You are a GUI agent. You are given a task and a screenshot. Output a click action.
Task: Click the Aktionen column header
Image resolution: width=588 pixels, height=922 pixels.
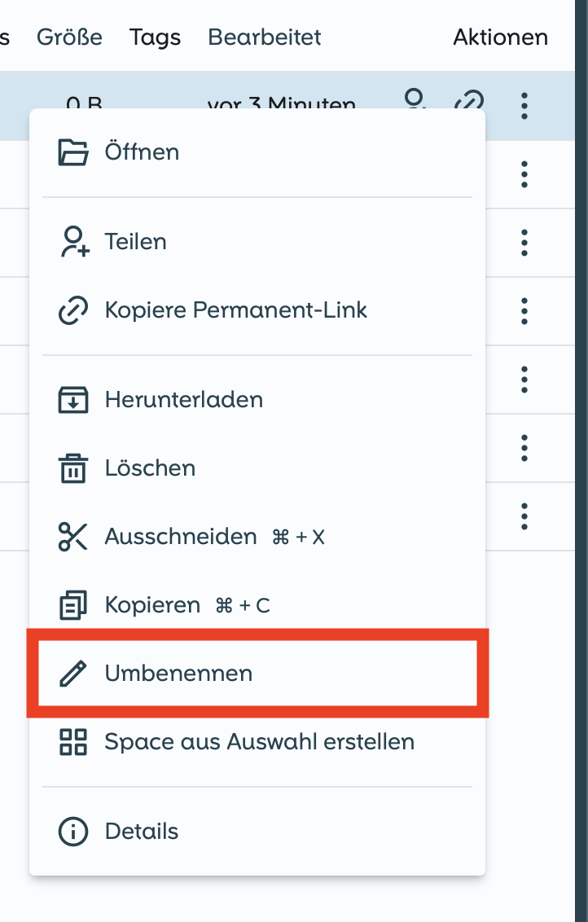(x=500, y=37)
